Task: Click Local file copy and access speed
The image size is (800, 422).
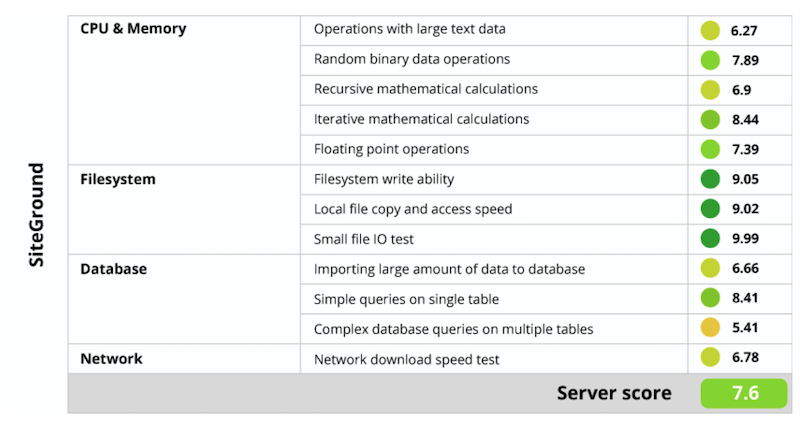Action: point(413,209)
